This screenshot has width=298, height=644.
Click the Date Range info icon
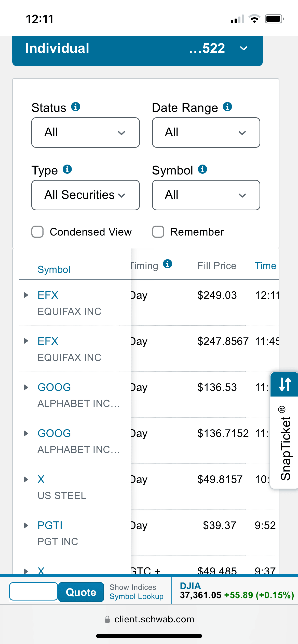(227, 107)
